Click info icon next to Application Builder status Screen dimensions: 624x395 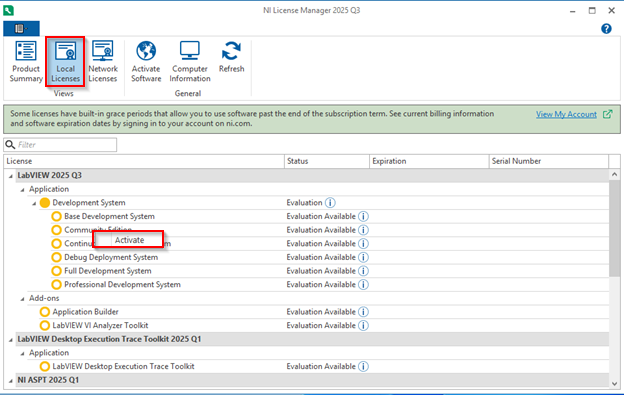pos(363,312)
